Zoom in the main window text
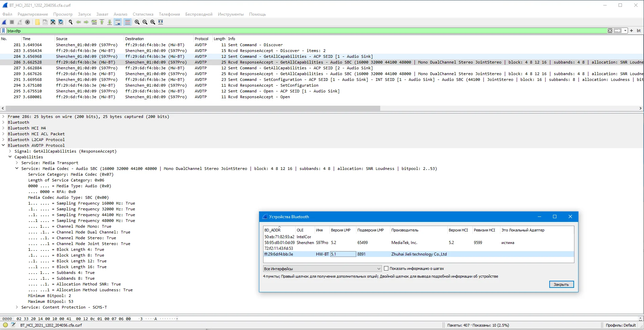This screenshot has height=330, width=644. (137, 22)
